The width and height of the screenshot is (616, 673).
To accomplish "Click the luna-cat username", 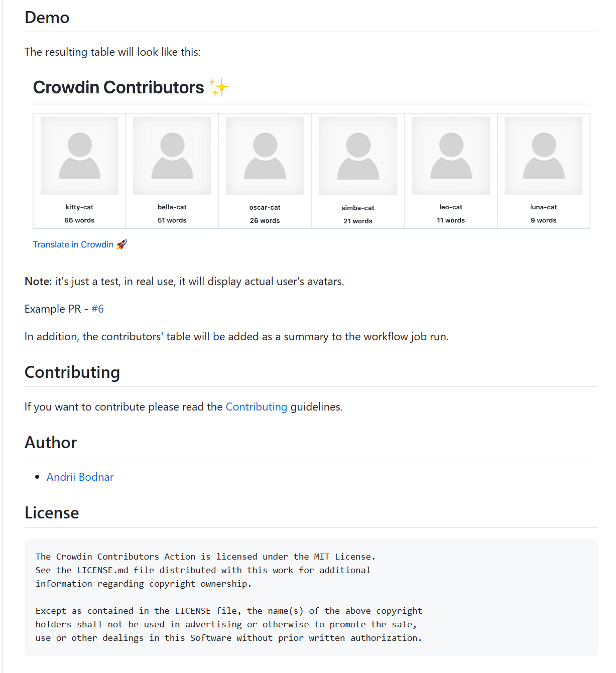I will pos(544,207).
